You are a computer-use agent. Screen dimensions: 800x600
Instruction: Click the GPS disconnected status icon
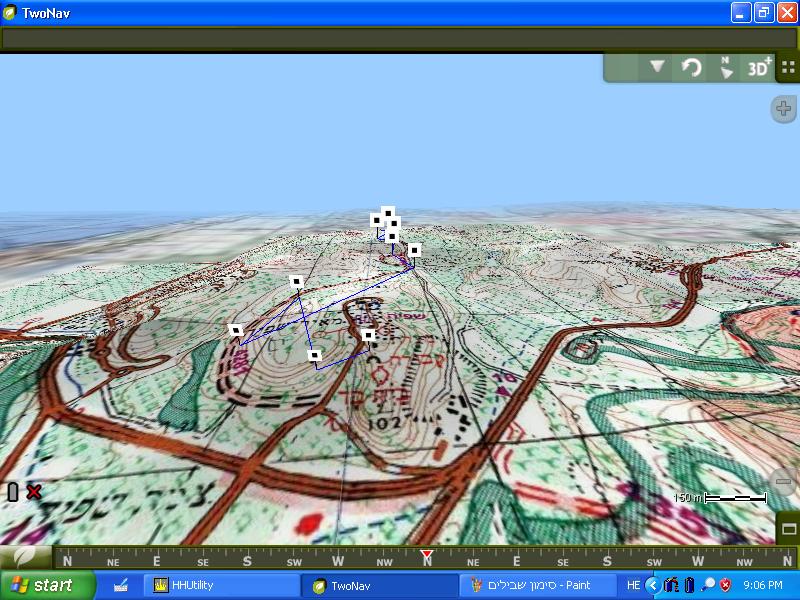pos(24,491)
